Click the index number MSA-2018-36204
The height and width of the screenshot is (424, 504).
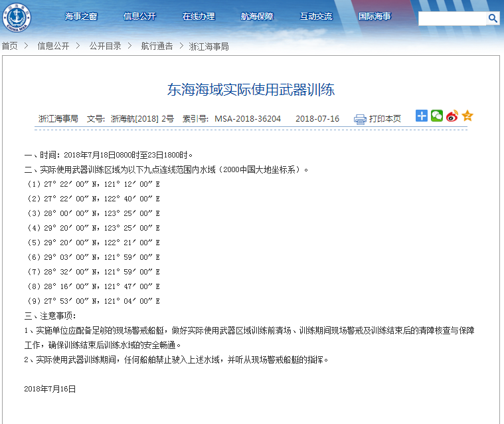[x=248, y=119]
